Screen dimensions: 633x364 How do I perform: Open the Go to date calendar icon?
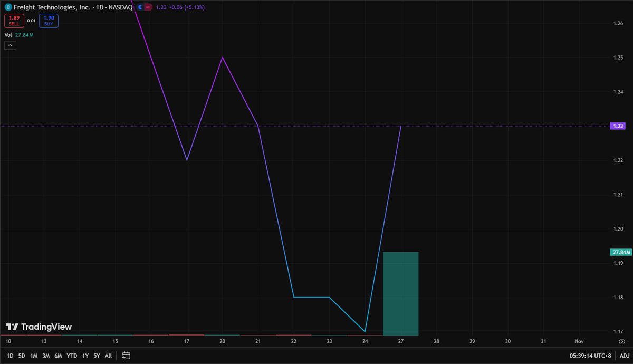pos(126,356)
